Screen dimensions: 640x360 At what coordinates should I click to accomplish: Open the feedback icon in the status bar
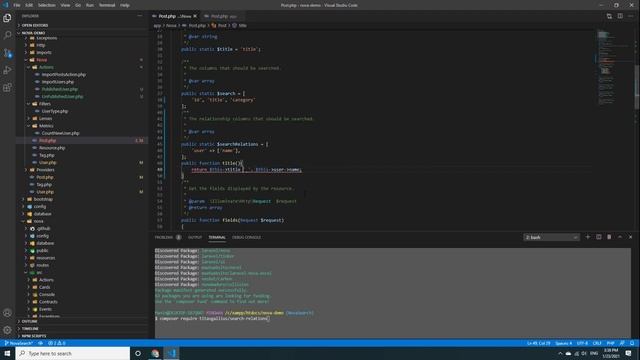tap(622, 343)
